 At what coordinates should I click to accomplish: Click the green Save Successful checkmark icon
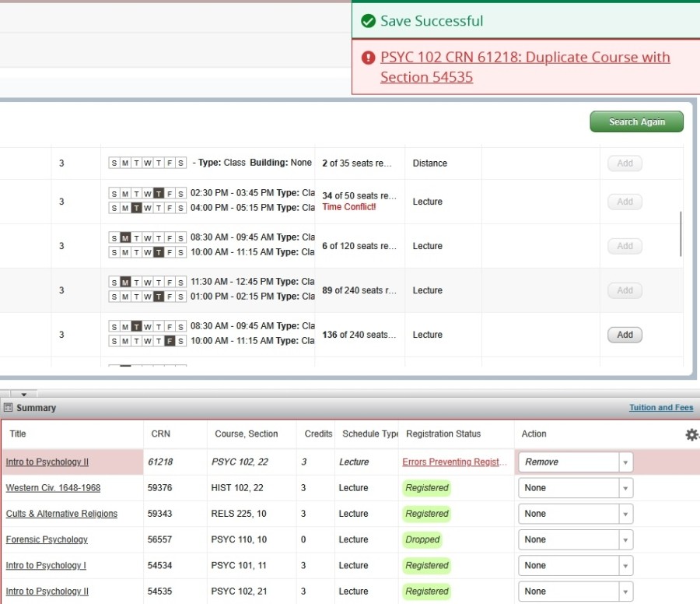(368, 21)
